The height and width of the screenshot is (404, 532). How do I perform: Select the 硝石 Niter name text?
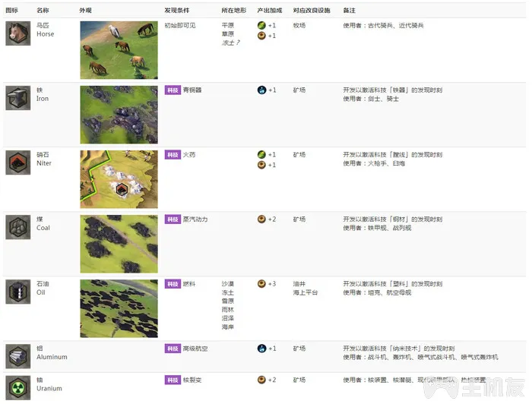point(44,159)
